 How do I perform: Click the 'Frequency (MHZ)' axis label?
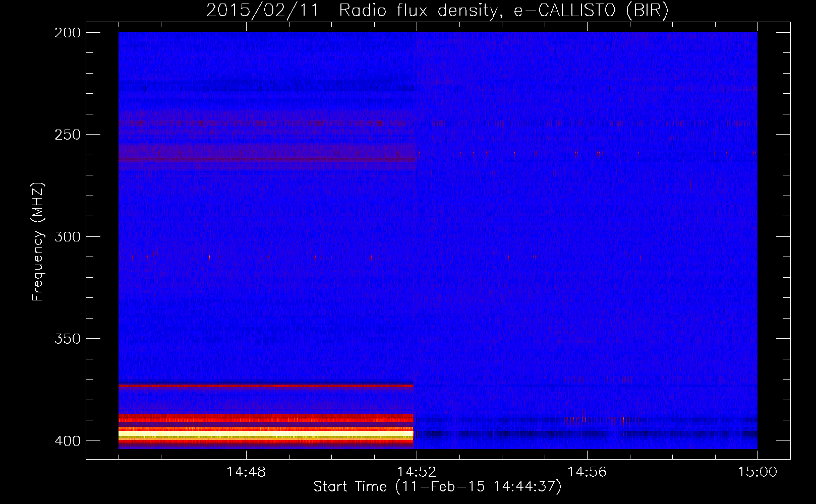(x=38, y=241)
